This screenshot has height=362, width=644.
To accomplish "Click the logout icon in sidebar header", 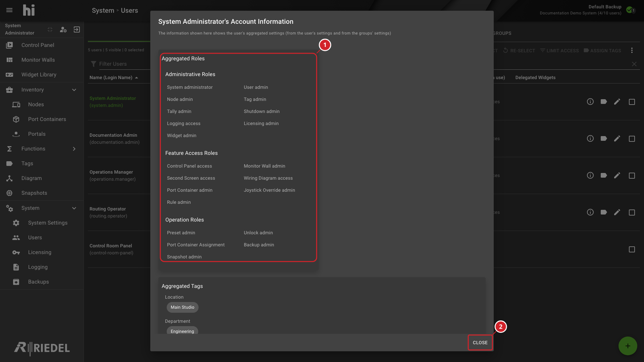I will (x=77, y=29).
